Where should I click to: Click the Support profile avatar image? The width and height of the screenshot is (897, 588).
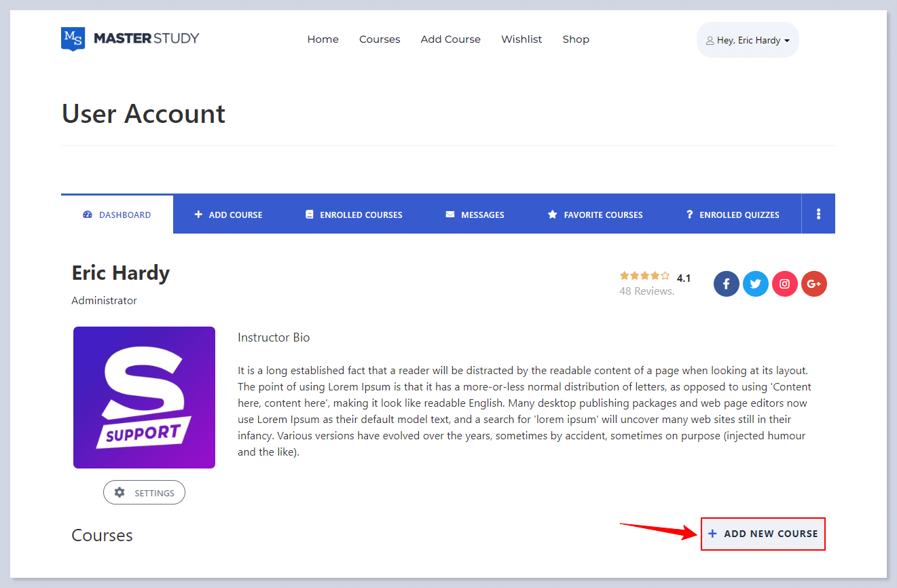(144, 397)
